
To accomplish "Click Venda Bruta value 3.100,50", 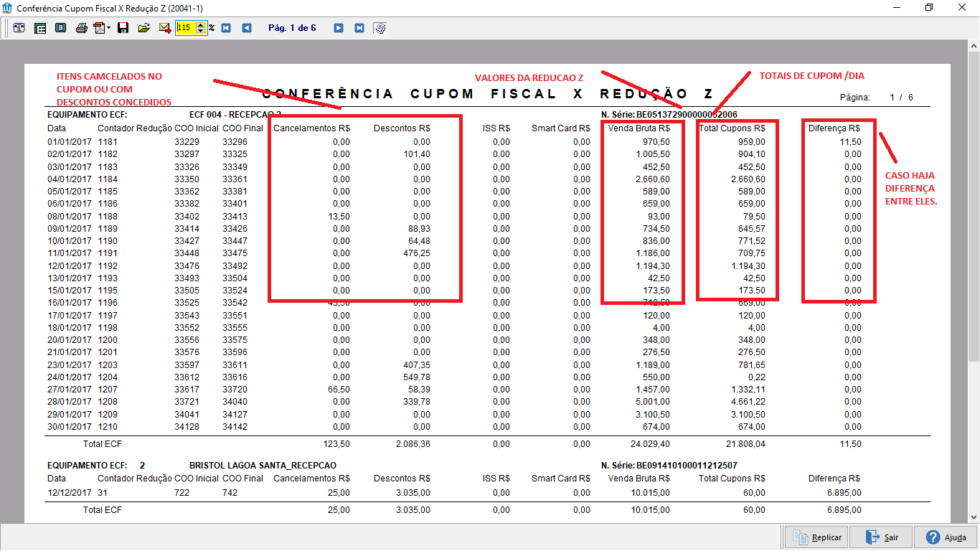I will (x=653, y=415).
